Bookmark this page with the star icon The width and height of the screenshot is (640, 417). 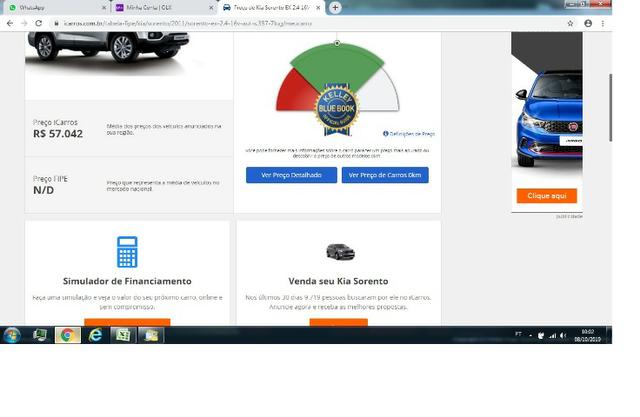coord(570,23)
